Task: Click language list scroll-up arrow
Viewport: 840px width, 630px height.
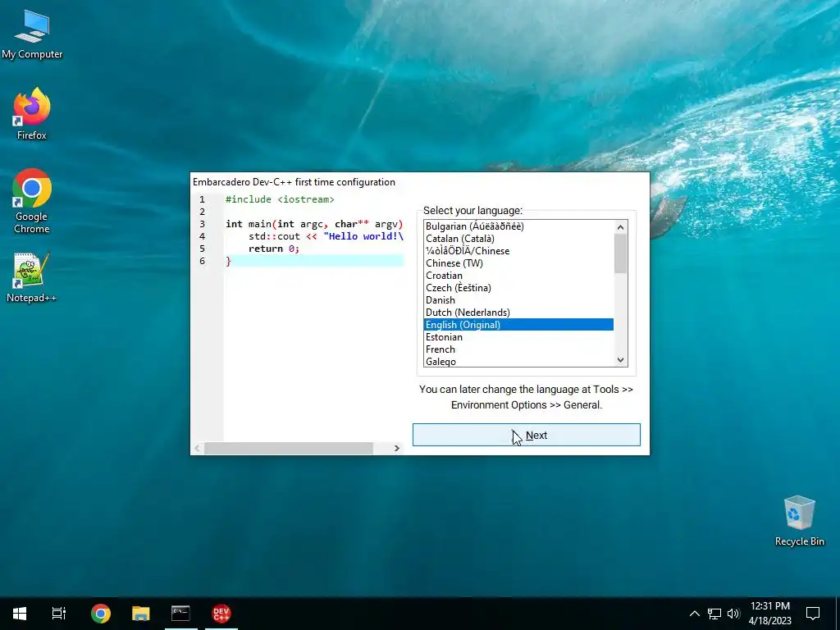Action: pos(620,227)
